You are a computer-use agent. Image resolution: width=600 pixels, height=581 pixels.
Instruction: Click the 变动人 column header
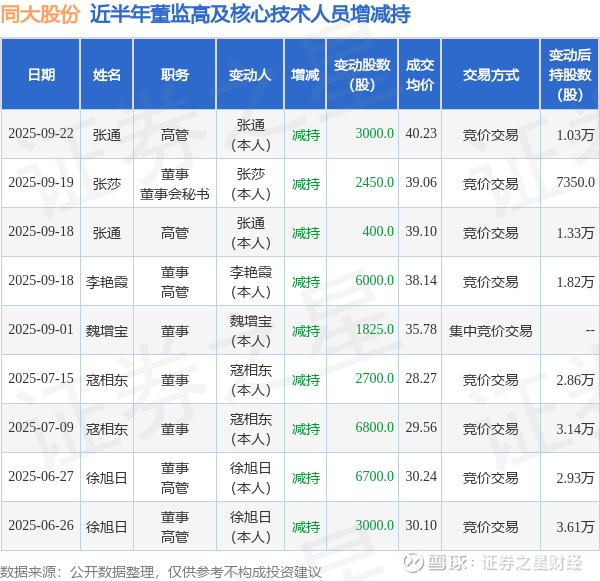250,74
